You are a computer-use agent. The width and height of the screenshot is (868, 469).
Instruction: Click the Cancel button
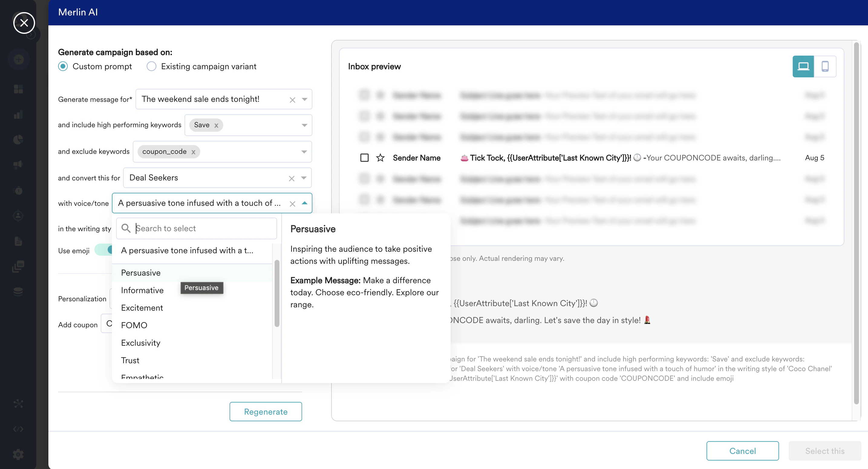click(742, 451)
